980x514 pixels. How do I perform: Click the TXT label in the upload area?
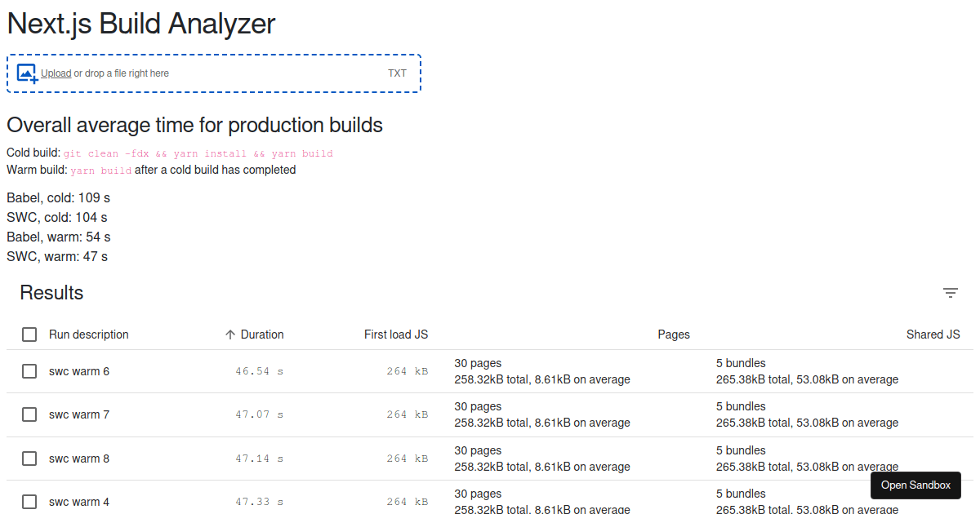tap(398, 73)
